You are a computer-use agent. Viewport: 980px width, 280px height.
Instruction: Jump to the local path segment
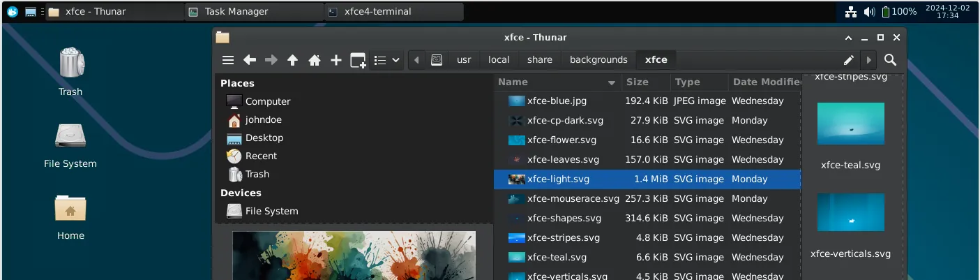pos(499,60)
